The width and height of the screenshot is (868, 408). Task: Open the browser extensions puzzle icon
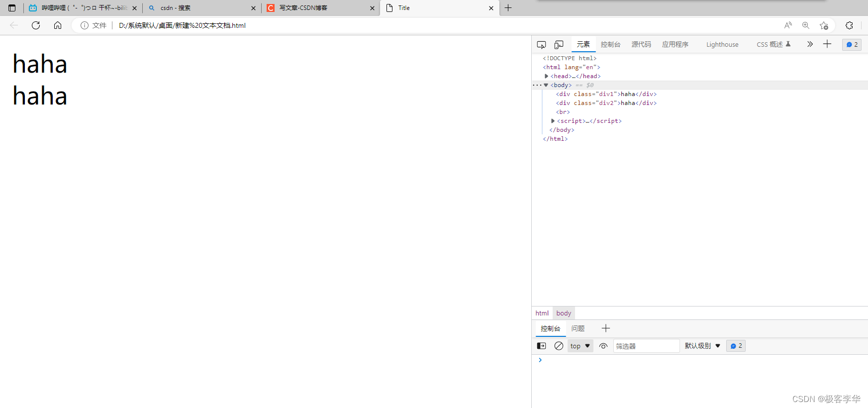coord(849,25)
